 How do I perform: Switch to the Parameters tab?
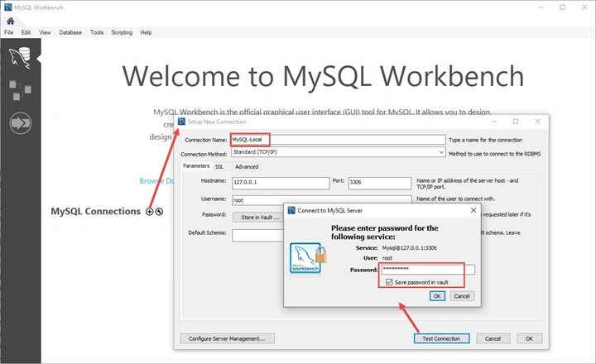click(x=196, y=166)
